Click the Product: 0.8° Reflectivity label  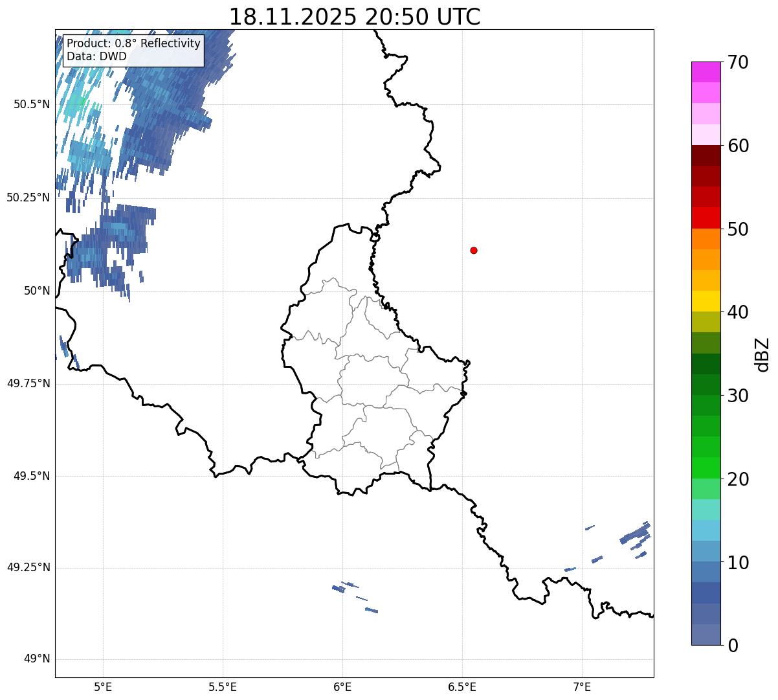coord(134,43)
